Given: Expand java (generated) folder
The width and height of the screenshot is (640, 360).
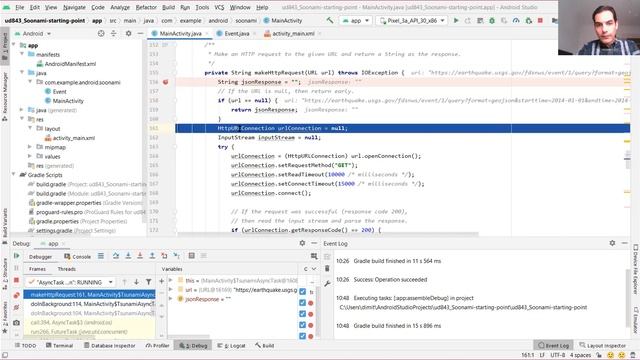Looking at the screenshot, I should click(x=22, y=110).
